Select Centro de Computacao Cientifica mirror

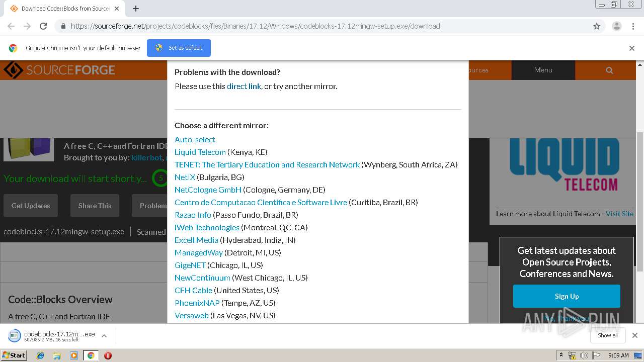click(261, 202)
